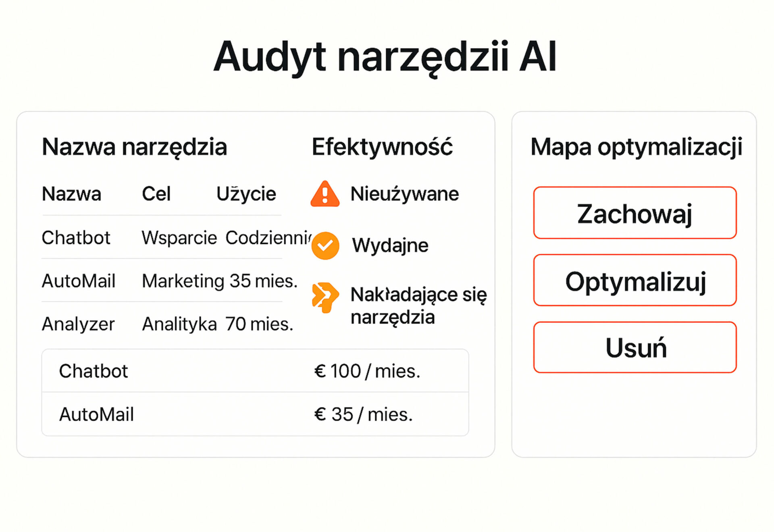Select the Nazwa column header
Image resolution: width=774 pixels, height=532 pixels.
tap(72, 194)
